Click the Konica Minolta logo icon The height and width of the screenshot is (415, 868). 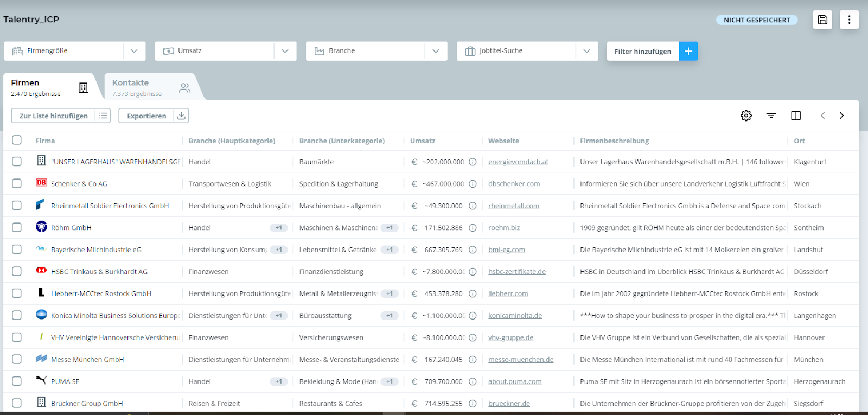(41, 314)
